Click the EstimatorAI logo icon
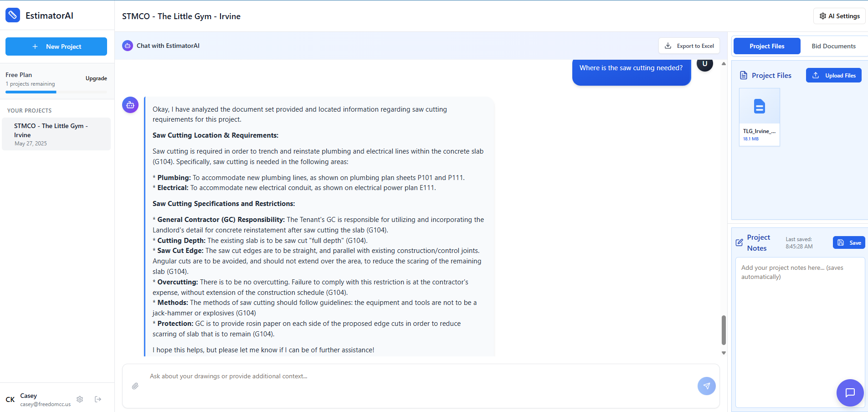 [x=13, y=15]
